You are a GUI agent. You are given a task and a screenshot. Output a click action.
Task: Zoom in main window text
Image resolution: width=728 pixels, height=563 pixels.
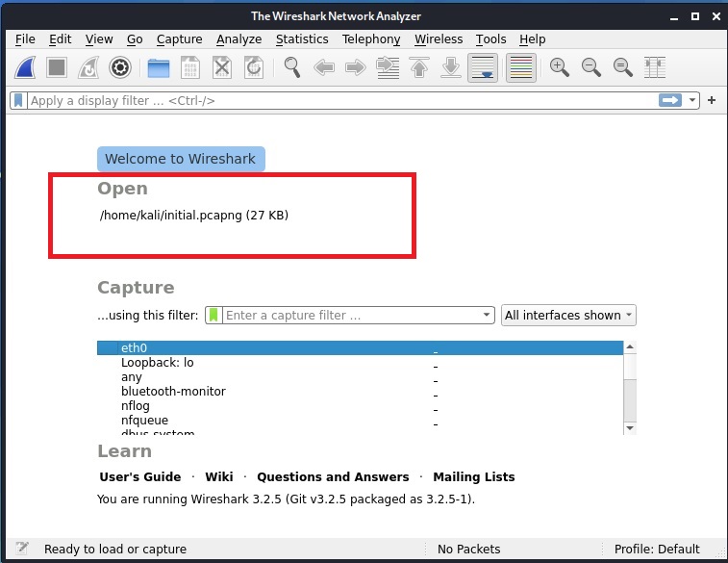560,67
